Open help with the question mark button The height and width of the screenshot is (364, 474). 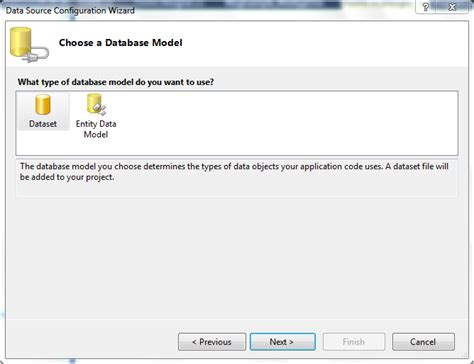426,7
